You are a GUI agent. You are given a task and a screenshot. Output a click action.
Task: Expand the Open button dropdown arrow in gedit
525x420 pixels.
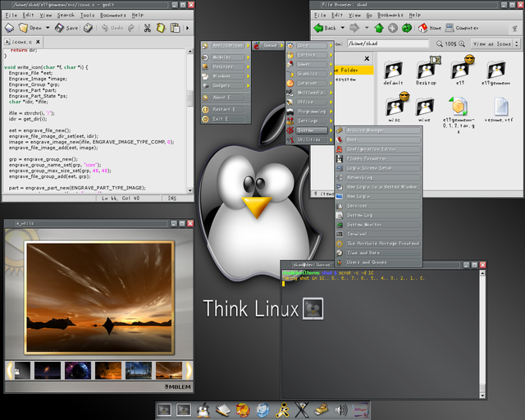click(x=47, y=27)
